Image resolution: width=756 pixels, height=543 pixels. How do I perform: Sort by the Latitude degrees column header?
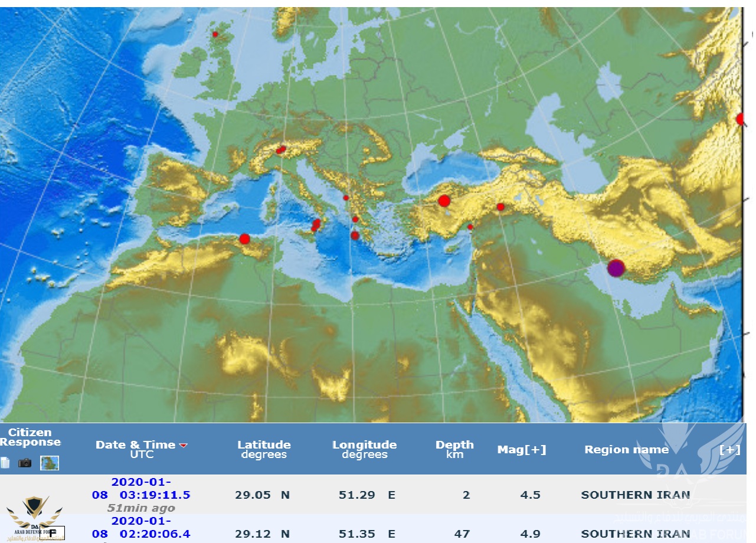point(264,449)
